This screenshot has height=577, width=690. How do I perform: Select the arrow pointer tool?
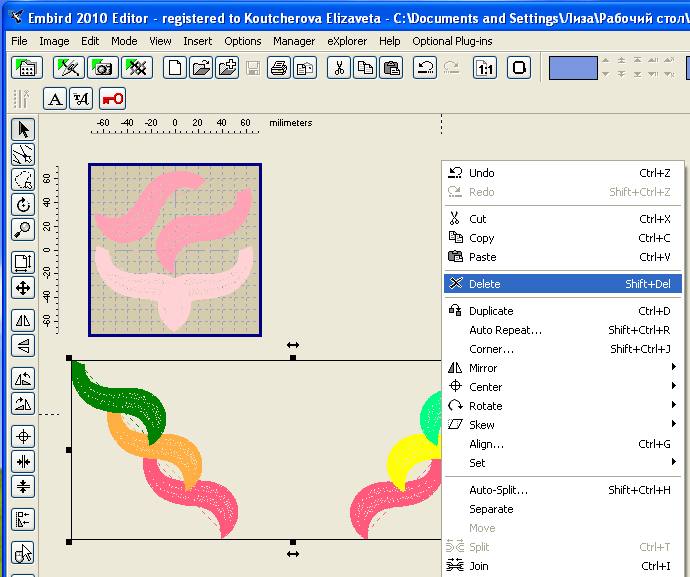click(22, 129)
